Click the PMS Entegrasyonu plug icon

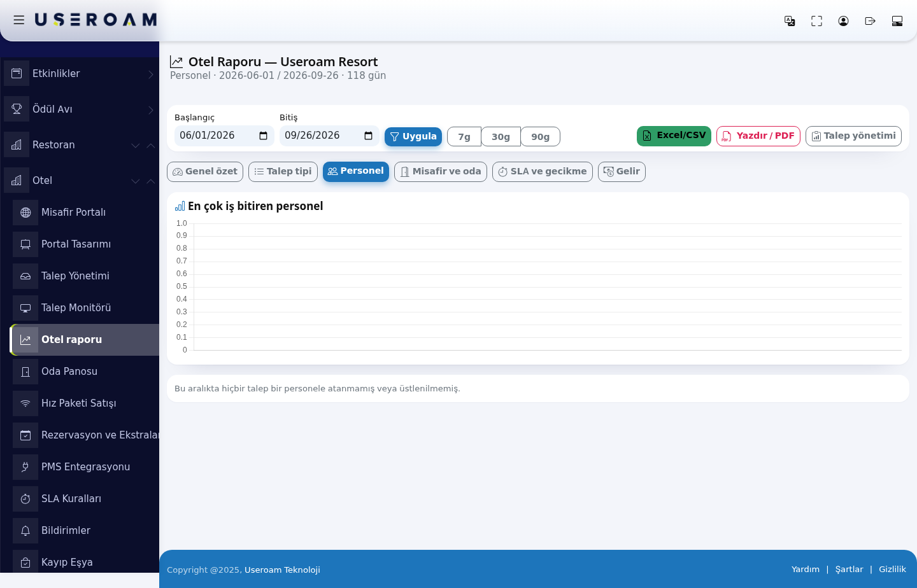coord(25,467)
